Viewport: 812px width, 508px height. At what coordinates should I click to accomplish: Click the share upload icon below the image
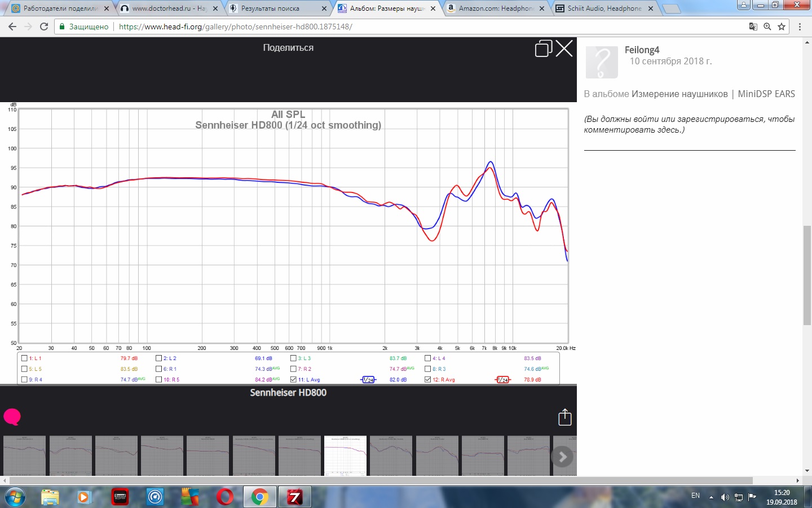(565, 417)
